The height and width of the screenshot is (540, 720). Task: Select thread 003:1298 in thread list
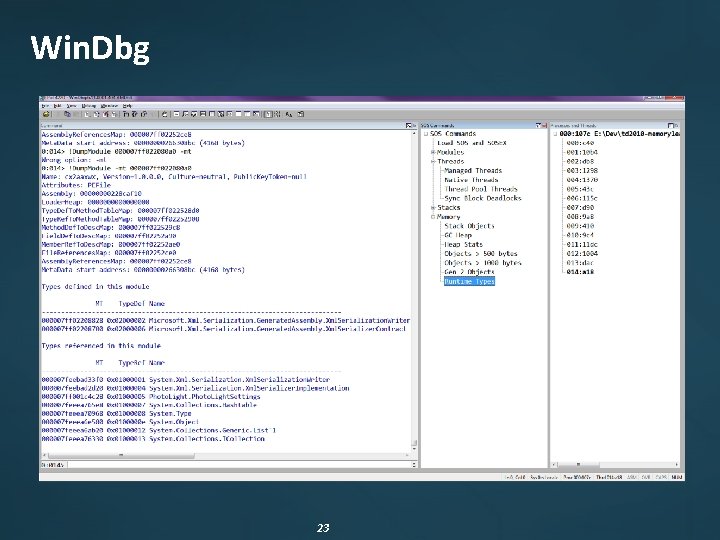pos(582,170)
